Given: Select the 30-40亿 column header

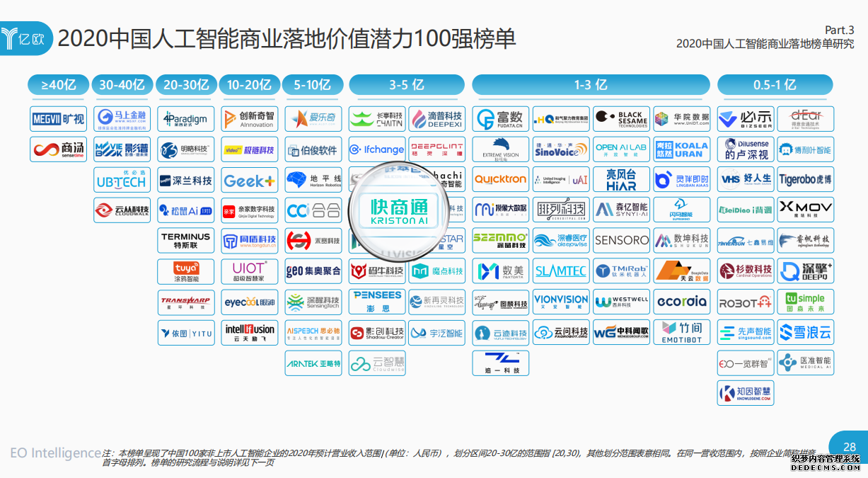Looking at the screenshot, I should (x=122, y=85).
